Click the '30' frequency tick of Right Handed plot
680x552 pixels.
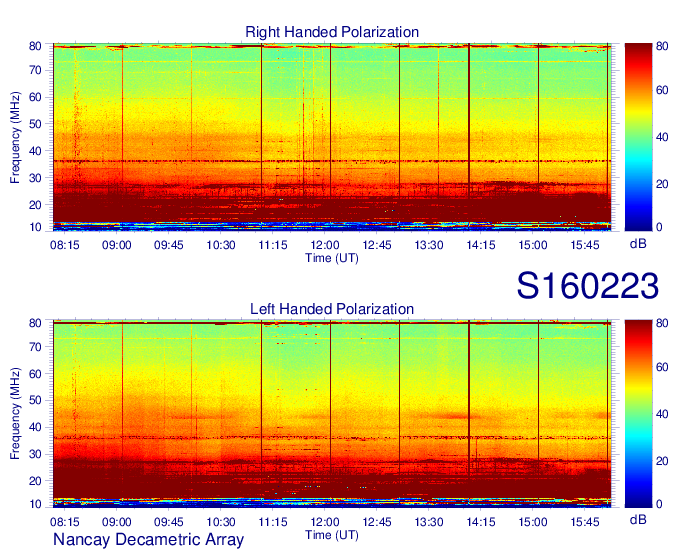pos(35,178)
